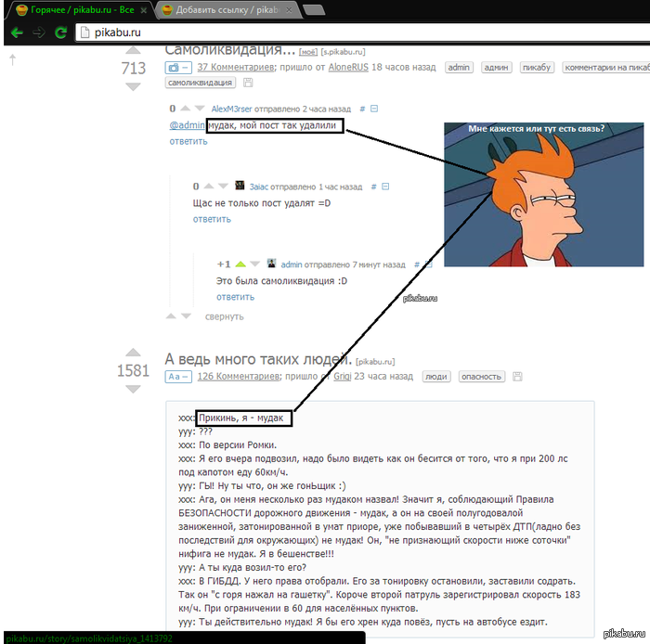The height and width of the screenshot is (644, 650).
Task: Click the browser reload button
Action: coord(60,32)
